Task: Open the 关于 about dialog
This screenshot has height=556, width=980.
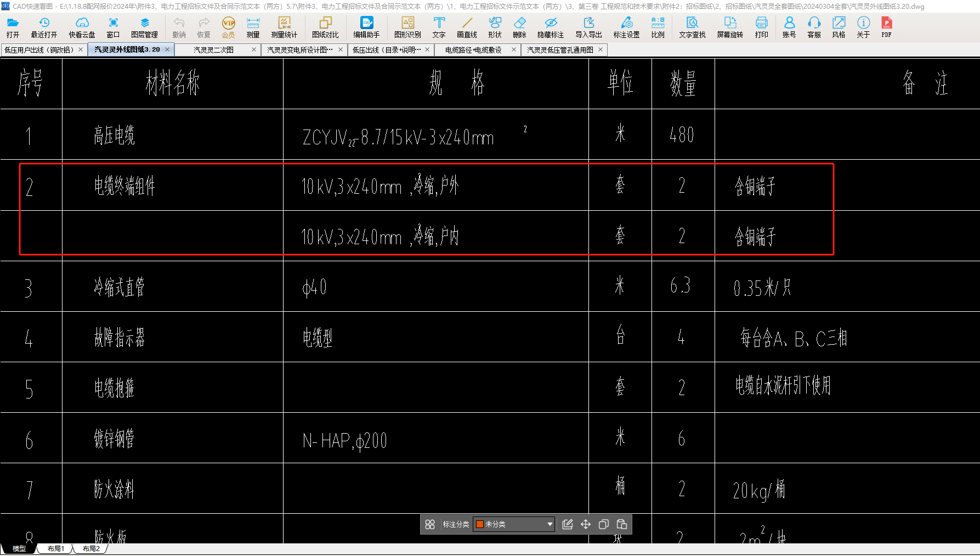Action: tap(863, 27)
